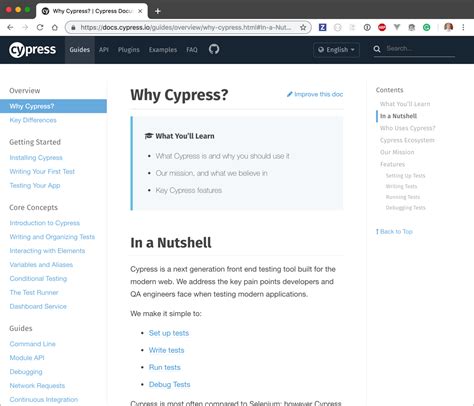Click the Back to Top link
Screen dimensions: 474x406
point(394,231)
